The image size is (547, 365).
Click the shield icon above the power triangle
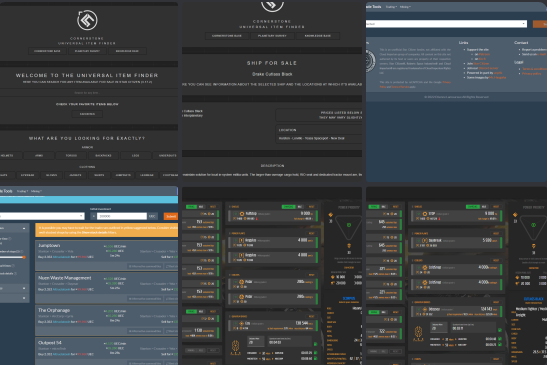click(331, 215)
